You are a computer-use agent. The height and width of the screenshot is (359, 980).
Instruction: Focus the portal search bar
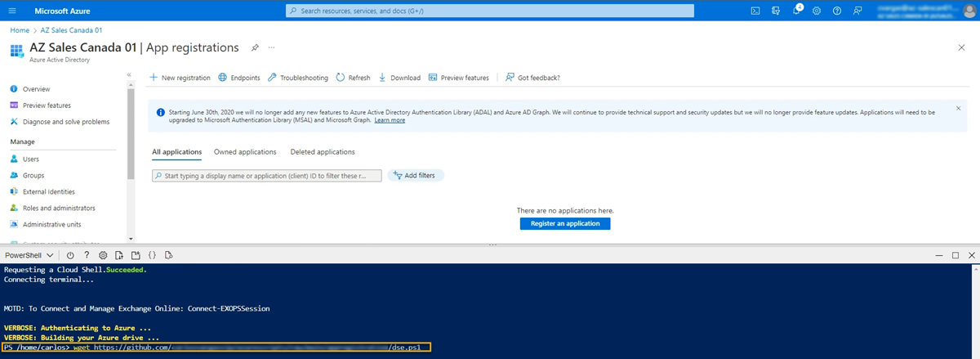[490, 11]
